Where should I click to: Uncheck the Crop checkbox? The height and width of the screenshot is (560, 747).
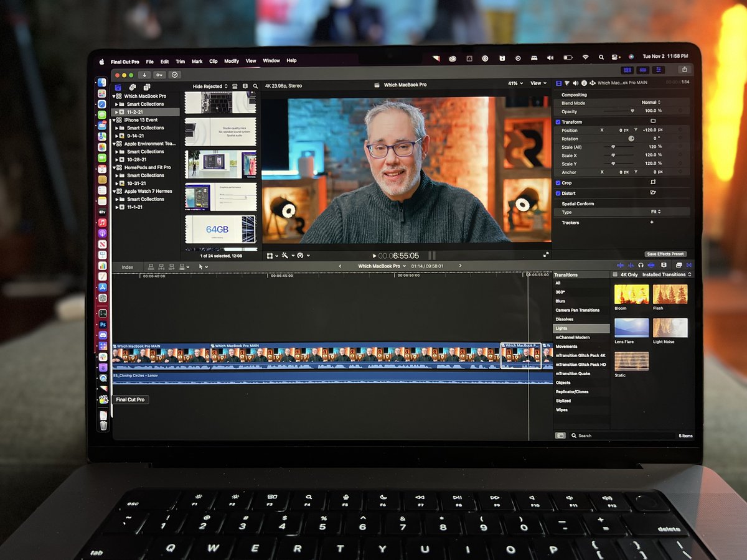pos(558,183)
